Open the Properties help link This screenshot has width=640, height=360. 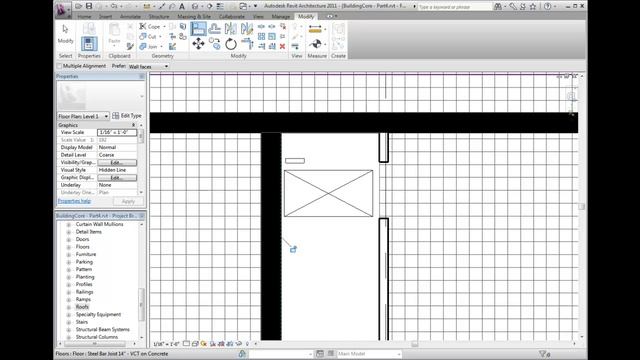[x=74, y=201]
